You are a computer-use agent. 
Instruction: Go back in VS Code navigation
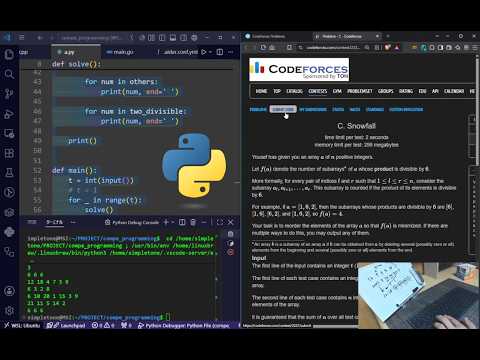coord(40,38)
